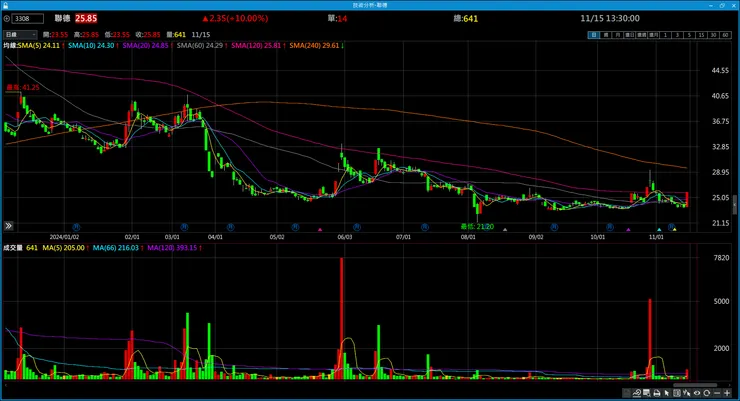Click the 月 circle marker nearest 2024/01/02
This screenshot has height=401, width=740.
point(76,227)
